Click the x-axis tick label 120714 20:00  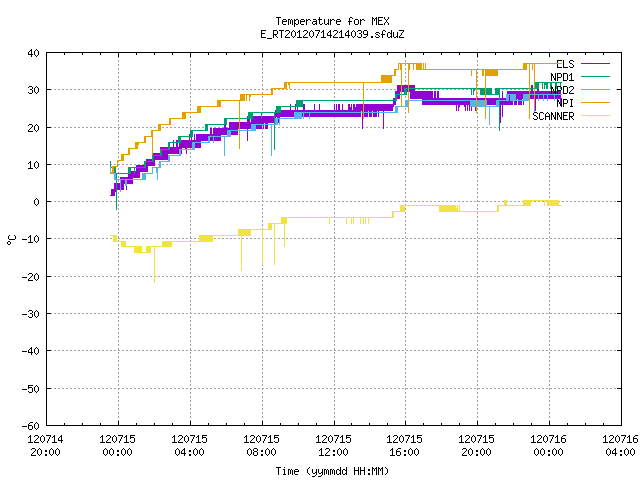pos(45,446)
